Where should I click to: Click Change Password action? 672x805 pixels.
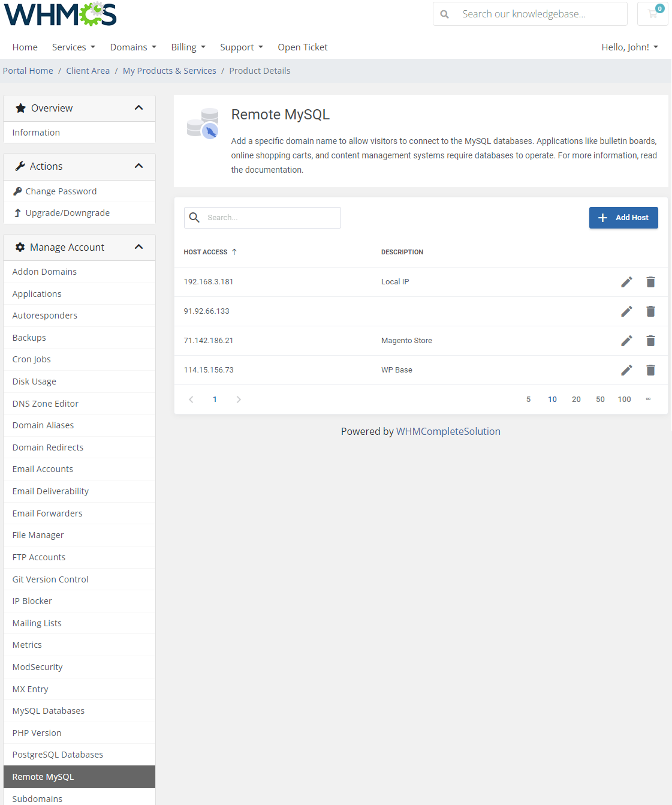[x=79, y=191]
